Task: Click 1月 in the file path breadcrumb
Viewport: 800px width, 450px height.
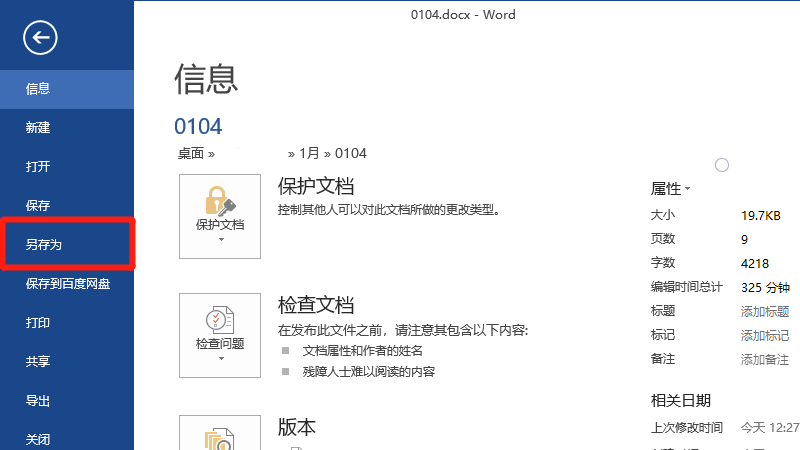Action: (x=309, y=154)
